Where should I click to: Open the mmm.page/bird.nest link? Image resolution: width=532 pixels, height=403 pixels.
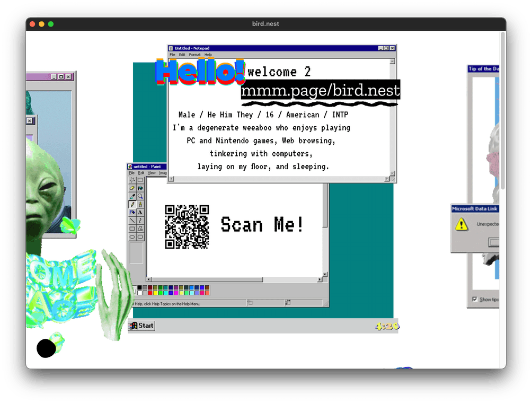pos(320,90)
